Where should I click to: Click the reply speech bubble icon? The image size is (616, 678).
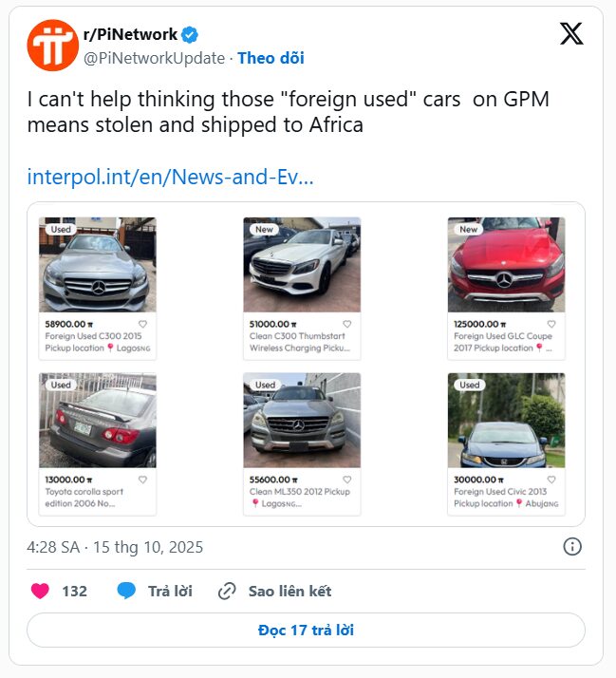(x=126, y=591)
